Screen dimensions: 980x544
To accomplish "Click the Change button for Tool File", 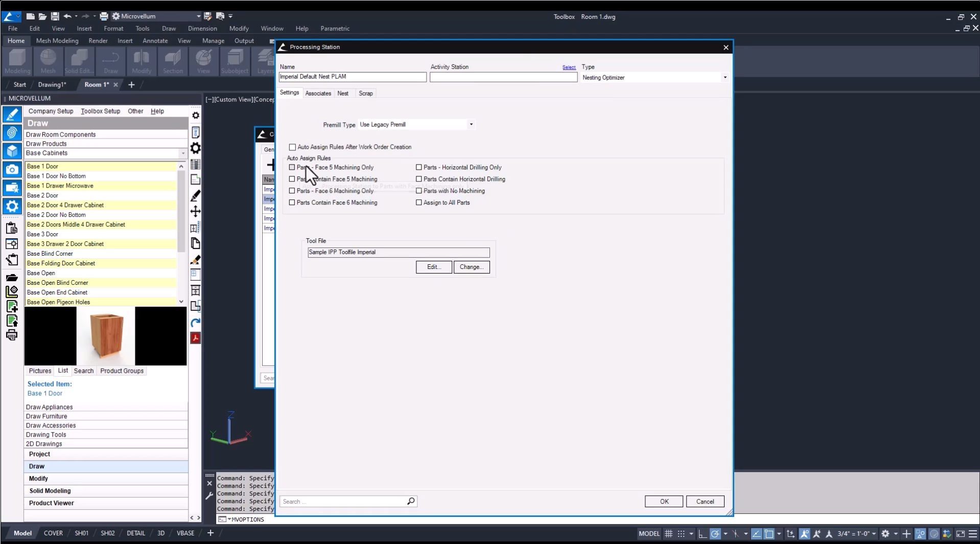I will click(x=471, y=267).
